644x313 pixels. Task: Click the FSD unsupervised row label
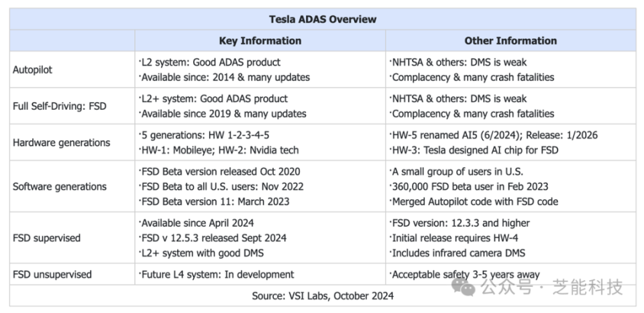(x=52, y=274)
